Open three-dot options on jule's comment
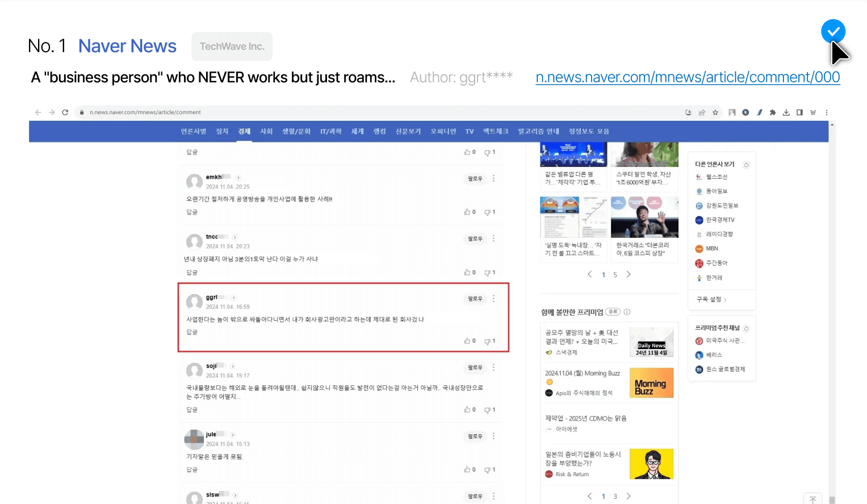 (494, 436)
